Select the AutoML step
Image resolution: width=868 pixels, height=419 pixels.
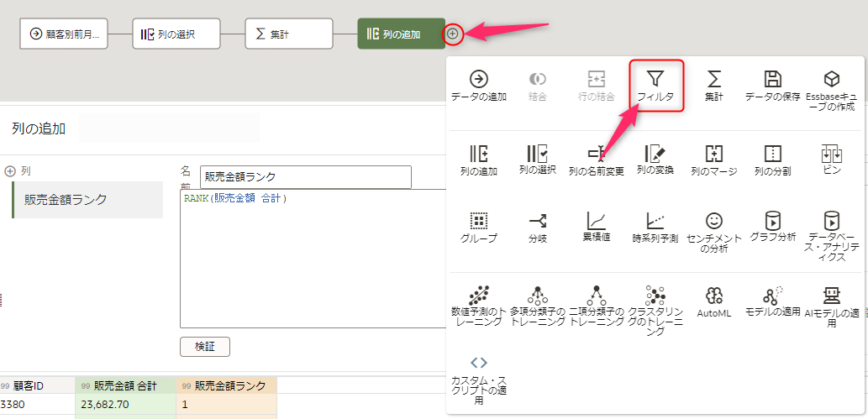click(714, 301)
